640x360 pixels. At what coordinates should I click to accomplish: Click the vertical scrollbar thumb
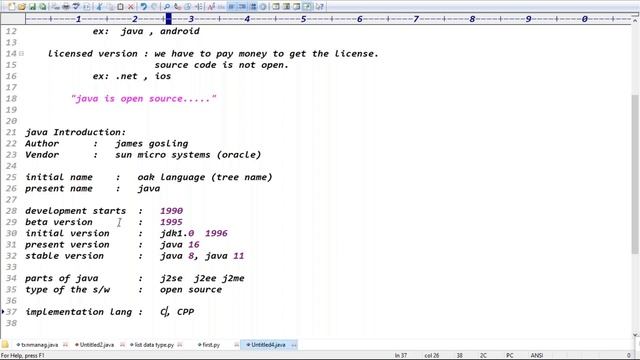pos(635,173)
